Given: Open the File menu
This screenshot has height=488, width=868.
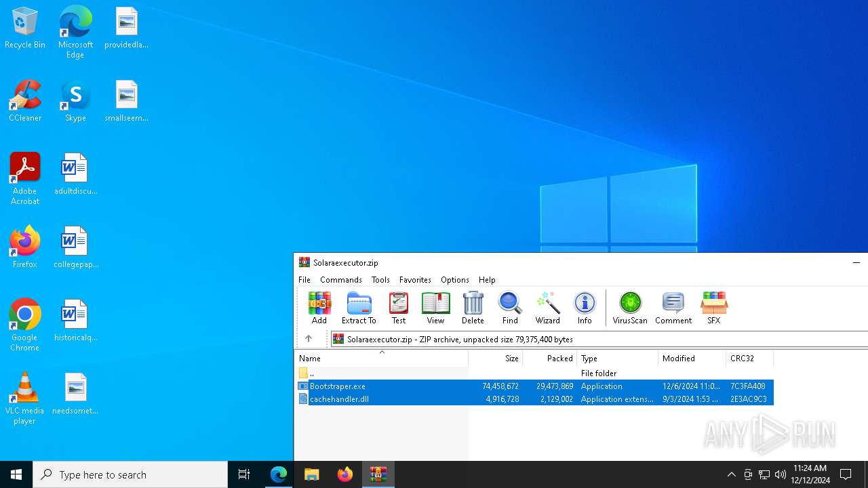Looking at the screenshot, I should pos(304,280).
